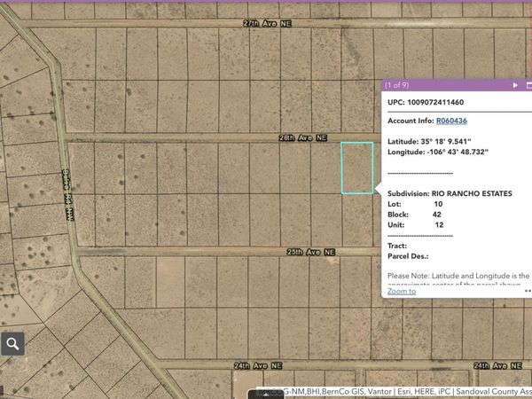Click the 25th Ave NE label
The image size is (532, 399).
tap(311, 252)
